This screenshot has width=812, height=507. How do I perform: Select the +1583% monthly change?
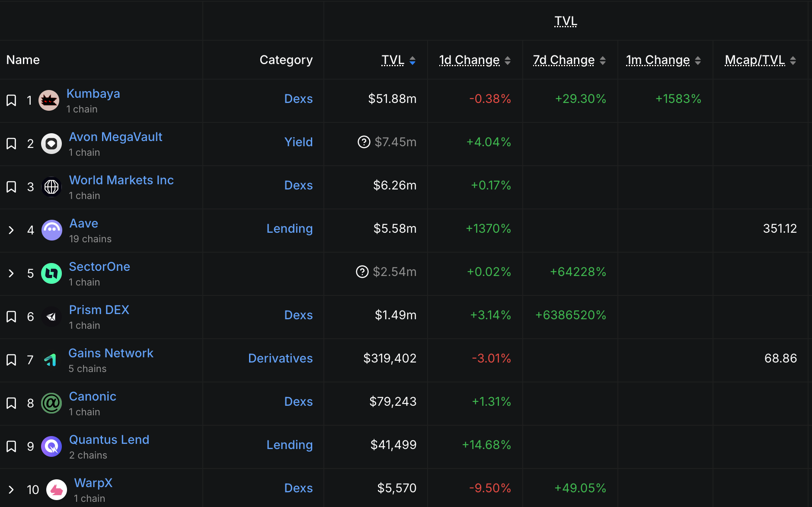point(678,99)
